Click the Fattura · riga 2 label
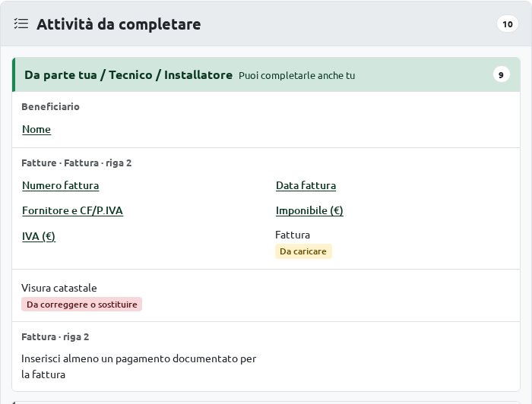 55,337
